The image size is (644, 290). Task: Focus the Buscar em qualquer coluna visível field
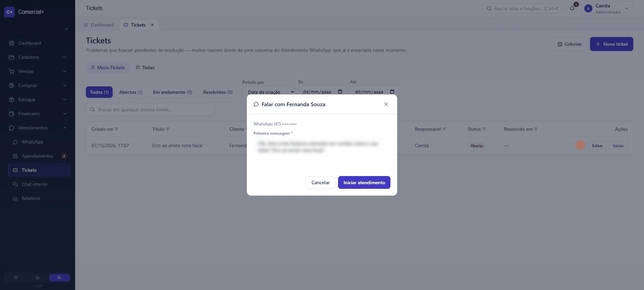pyautogui.click(x=150, y=109)
